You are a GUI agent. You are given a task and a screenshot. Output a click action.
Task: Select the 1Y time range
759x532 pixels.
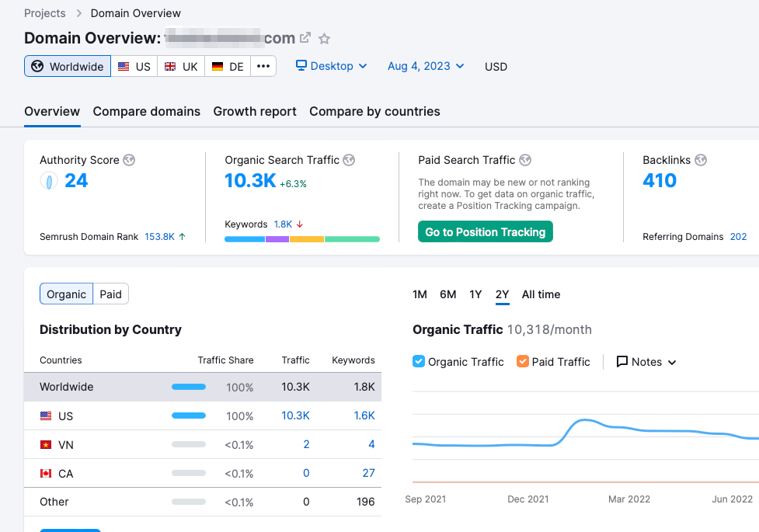(475, 294)
